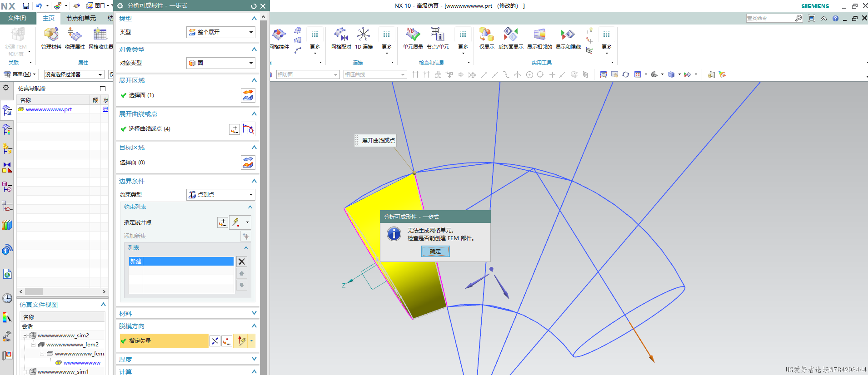Click point dialog icon beside 选择曲线或点
Image resolution: width=868 pixels, height=375 pixels.
234,129
